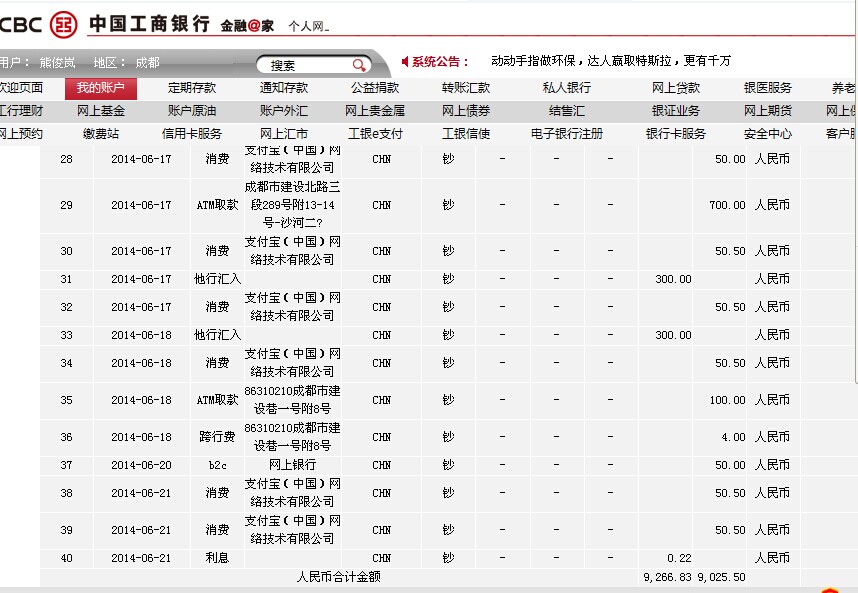The image size is (858, 593).
Task: Open 网上债券 menu item
Action: (x=466, y=111)
